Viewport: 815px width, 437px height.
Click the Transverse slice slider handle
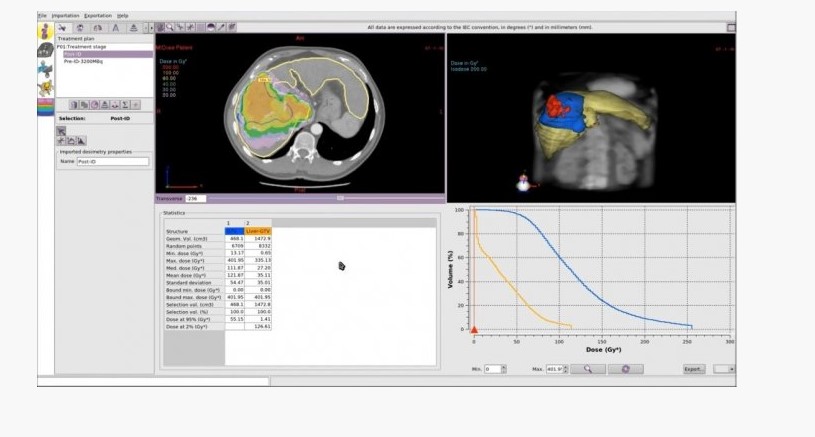click(340, 198)
